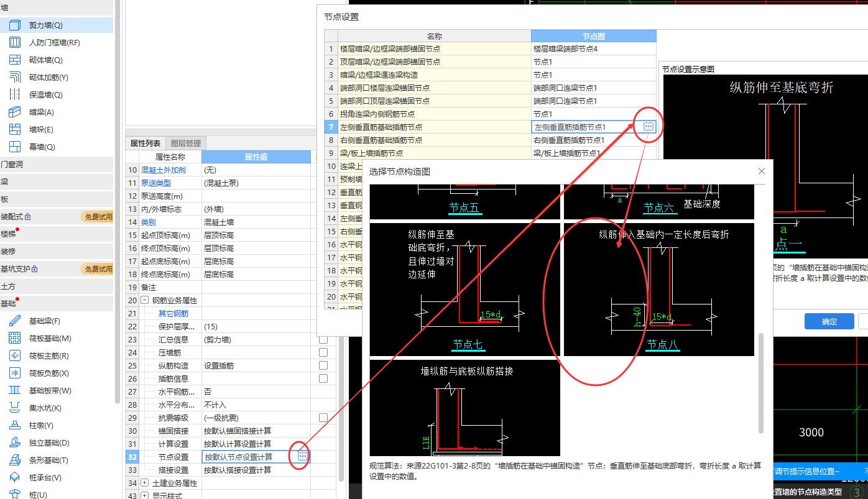The width and height of the screenshot is (868, 499).
Task: Edit the green 15*d value in 节点八
Action: pyautogui.click(x=662, y=317)
